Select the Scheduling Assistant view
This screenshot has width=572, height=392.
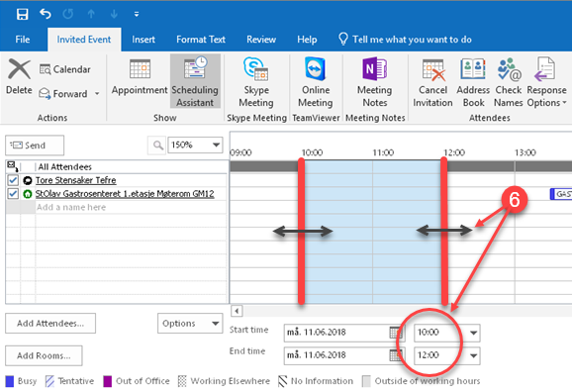[x=195, y=81]
